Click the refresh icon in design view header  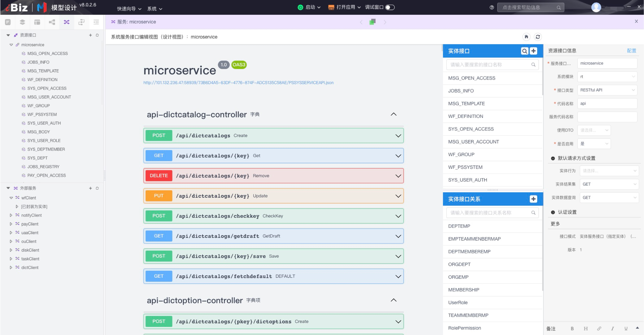coord(538,37)
